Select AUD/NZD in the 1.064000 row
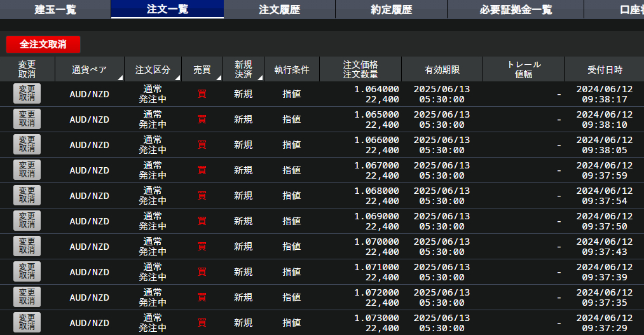 point(90,94)
